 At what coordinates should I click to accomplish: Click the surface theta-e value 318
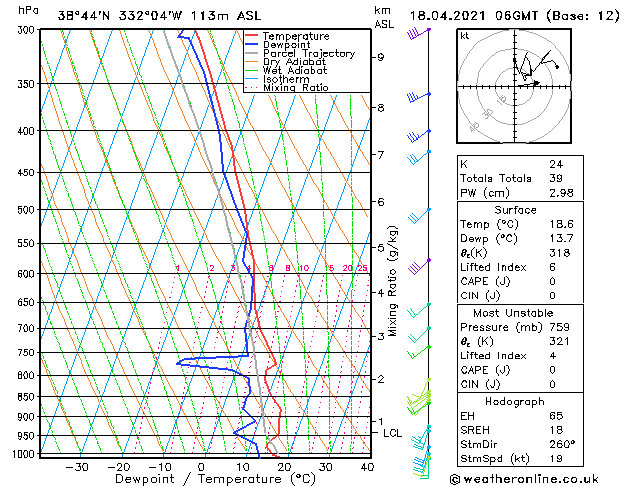coord(560,253)
